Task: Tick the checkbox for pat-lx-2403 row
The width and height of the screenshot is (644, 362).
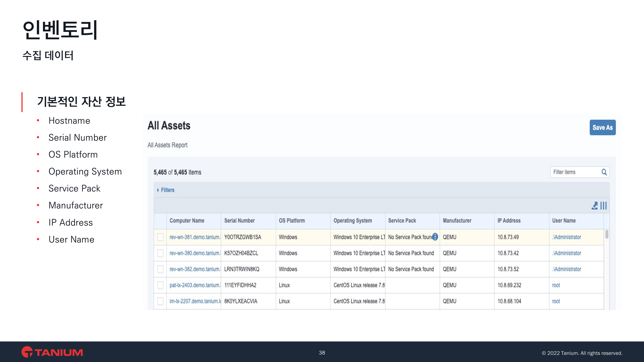Action: coord(160,285)
